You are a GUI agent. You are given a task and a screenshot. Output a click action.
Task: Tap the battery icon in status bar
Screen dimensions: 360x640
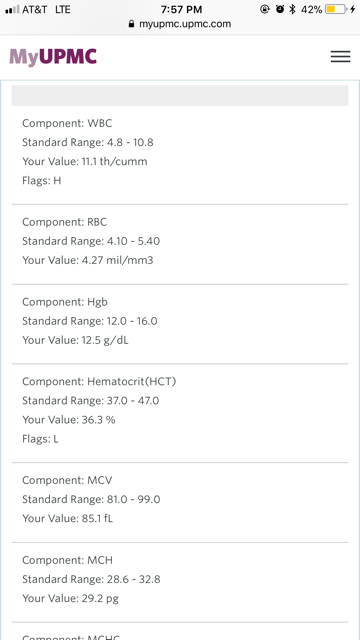pos(336,9)
